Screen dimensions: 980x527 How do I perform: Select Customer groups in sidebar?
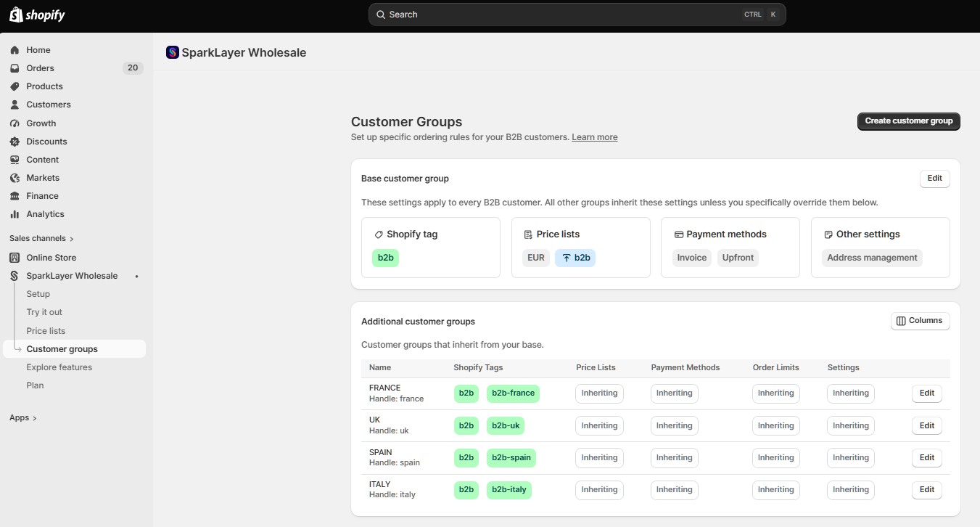(75, 349)
